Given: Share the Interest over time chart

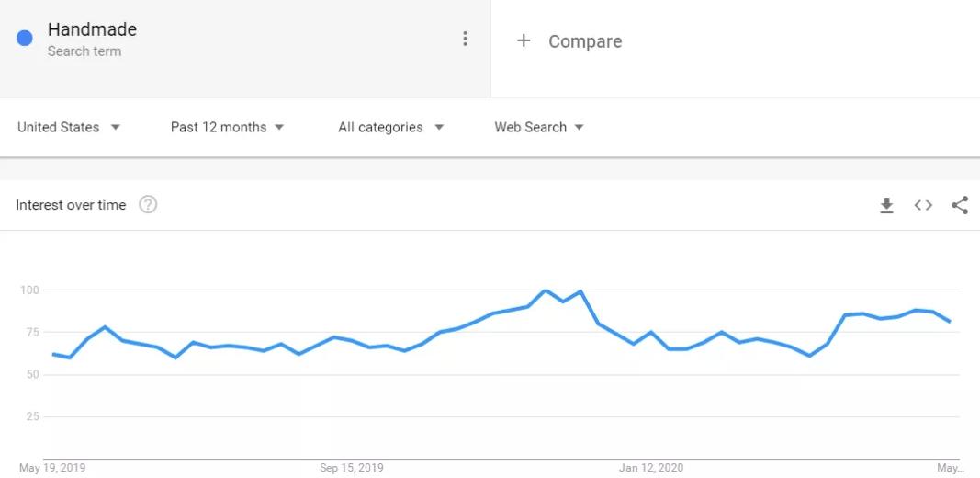Looking at the screenshot, I should point(960,205).
